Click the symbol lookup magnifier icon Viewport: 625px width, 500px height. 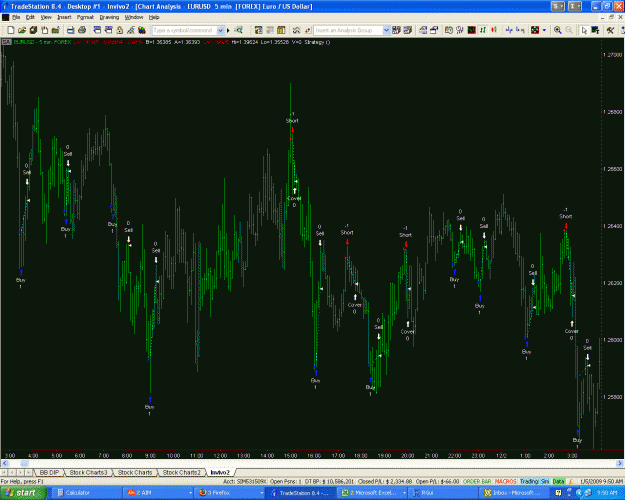(x=239, y=30)
